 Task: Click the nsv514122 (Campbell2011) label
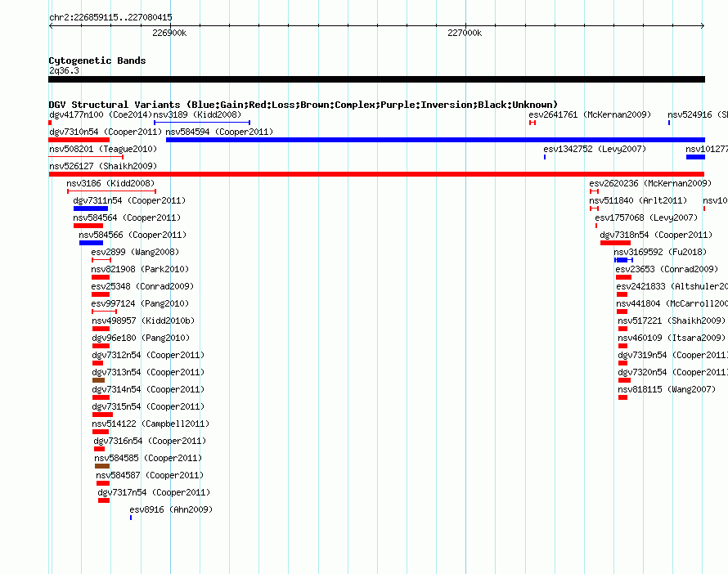[151, 424]
